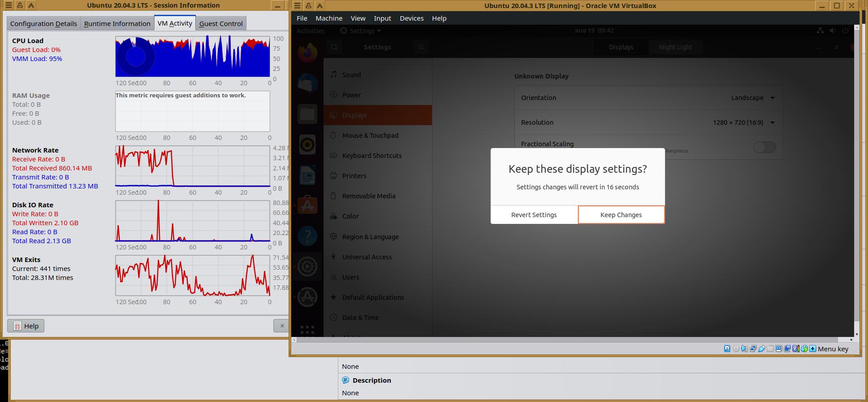Show Applications grid in the dock
Viewport: 868px width, 402px height.
(x=307, y=330)
